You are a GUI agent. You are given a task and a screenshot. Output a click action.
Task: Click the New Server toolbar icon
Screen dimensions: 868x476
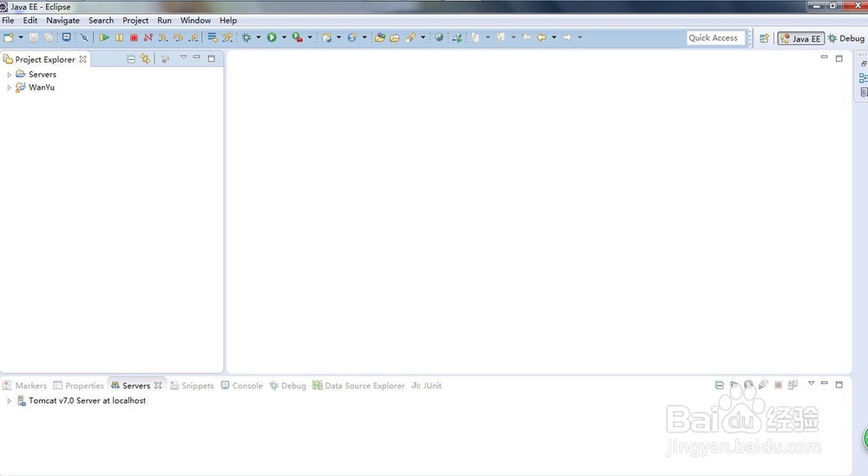[327, 37]
